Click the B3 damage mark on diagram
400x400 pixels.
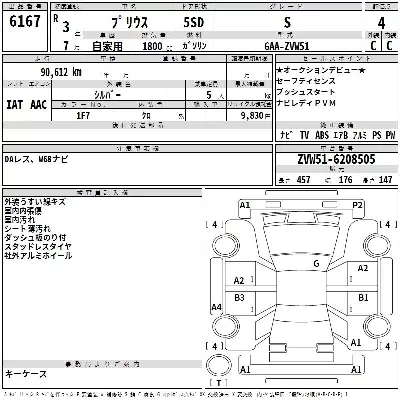click(x=239, y=298)
